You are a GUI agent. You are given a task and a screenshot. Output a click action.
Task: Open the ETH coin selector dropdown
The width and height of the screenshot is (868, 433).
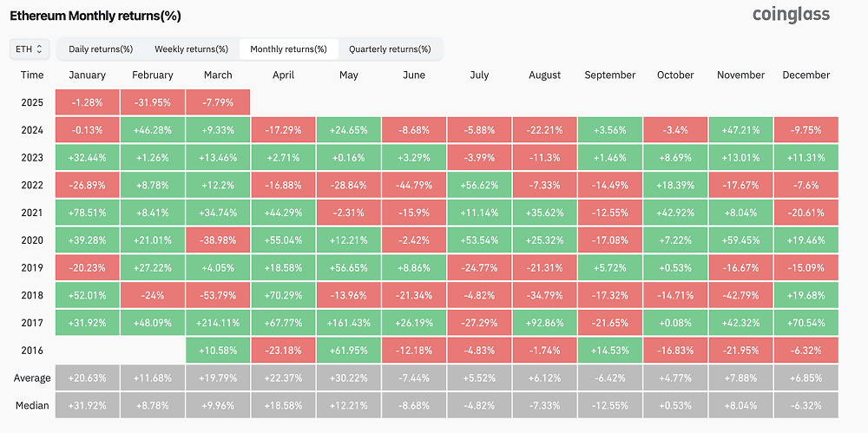[30, 49]
